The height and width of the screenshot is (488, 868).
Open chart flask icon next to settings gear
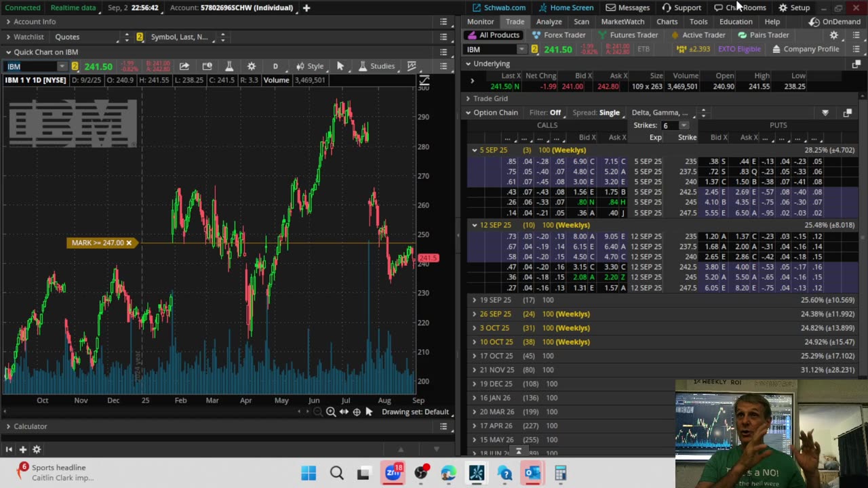[x=229, y=66]
